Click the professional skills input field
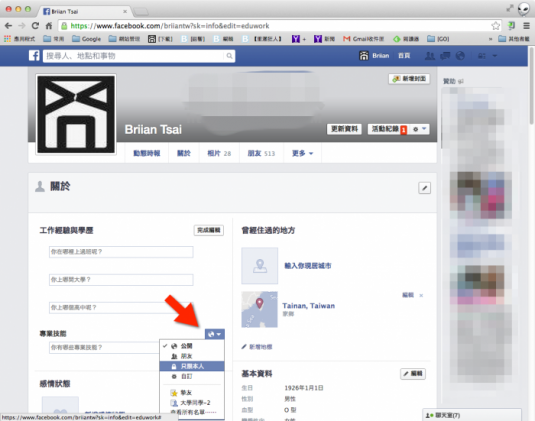 [x=104, y=348]
